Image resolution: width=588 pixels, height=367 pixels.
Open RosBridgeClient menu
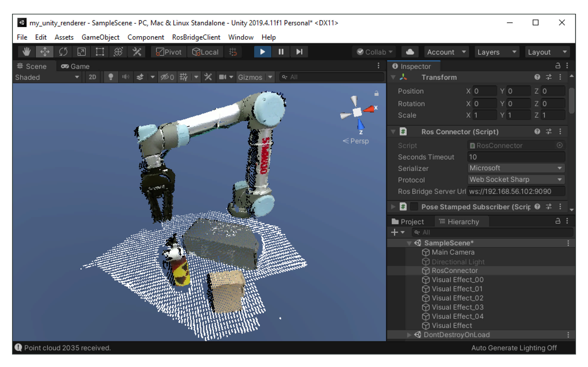pyautogui.click(x=196, y=37)
